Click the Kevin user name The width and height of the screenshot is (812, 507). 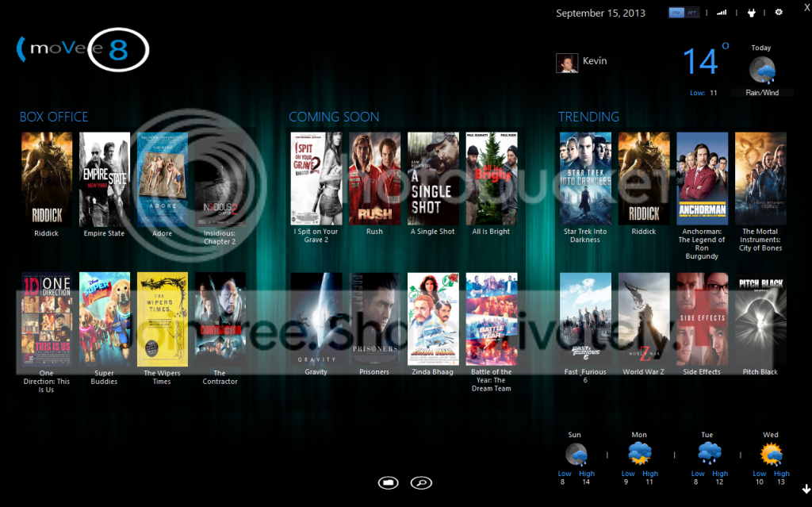(x=595, y=60)
